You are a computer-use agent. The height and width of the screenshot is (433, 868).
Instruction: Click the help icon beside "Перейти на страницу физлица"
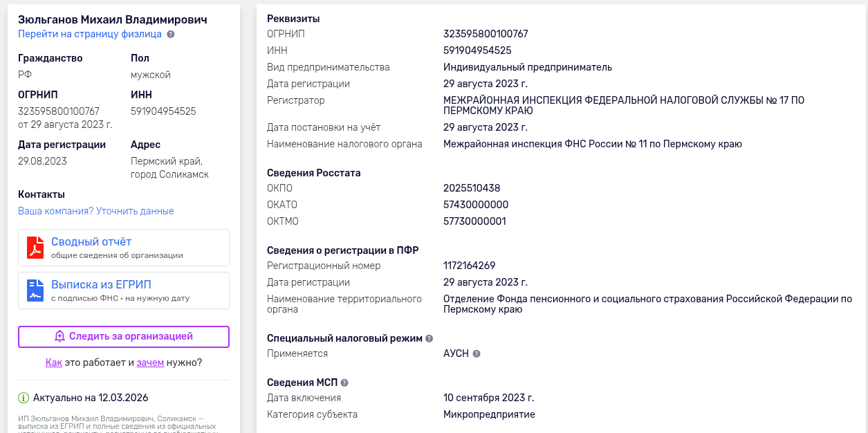tap(171, 34)
